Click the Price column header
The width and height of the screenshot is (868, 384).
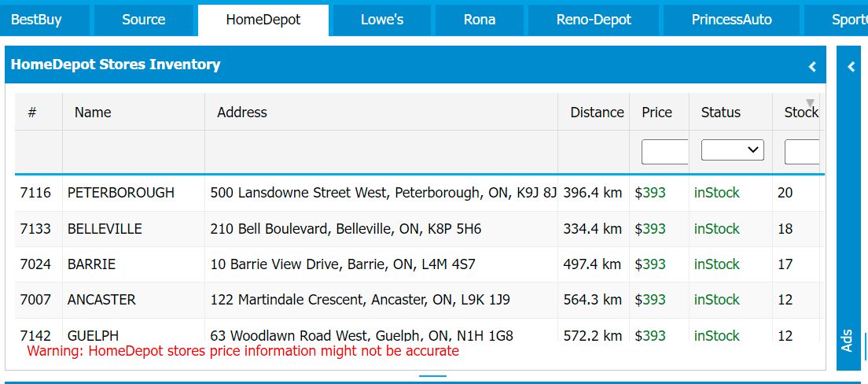[659, 112]
